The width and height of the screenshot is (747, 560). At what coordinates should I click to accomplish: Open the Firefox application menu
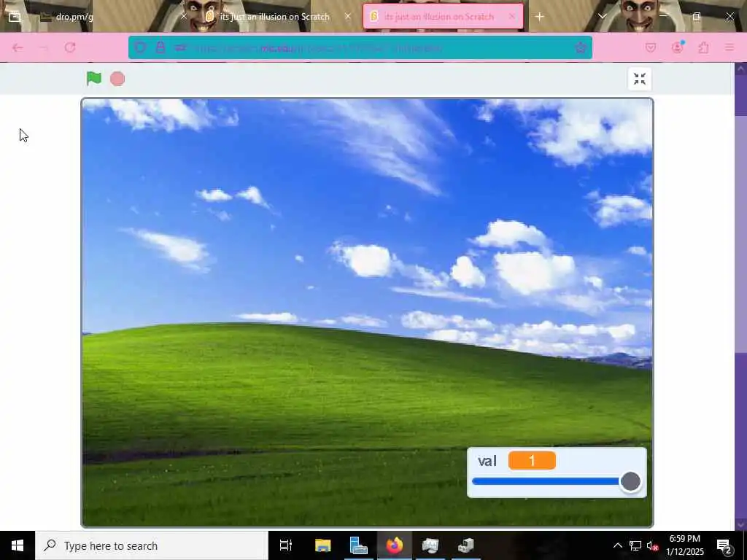click(729, 47)
